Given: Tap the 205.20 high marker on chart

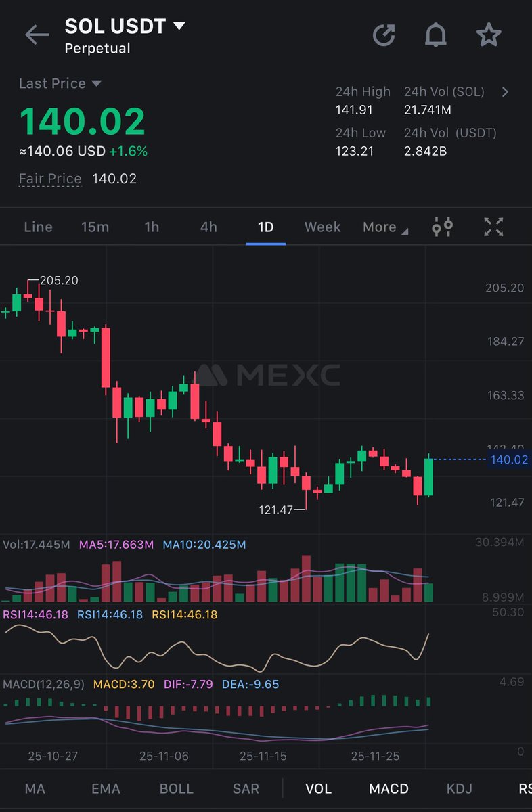Looking at the screenshot, I should 59,280.
